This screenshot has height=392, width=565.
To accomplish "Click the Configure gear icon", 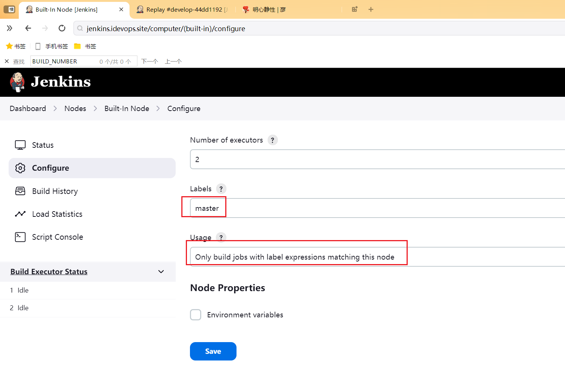I will click(20, 168).
